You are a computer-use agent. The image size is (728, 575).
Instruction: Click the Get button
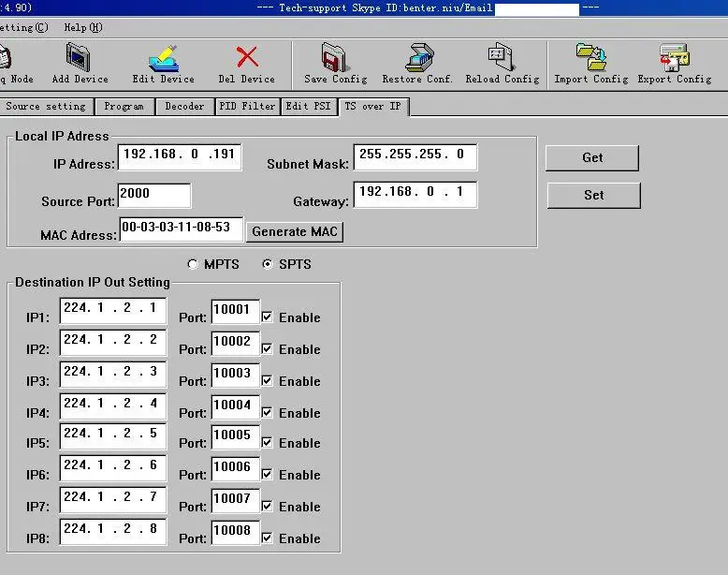(x=592, y=157)
